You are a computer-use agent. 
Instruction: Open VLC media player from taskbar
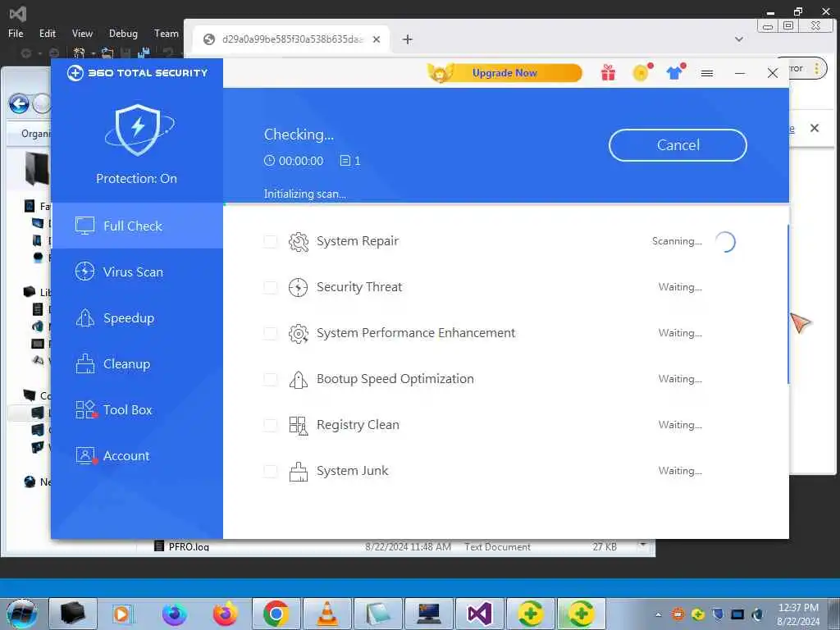click(x=326, y=614)
